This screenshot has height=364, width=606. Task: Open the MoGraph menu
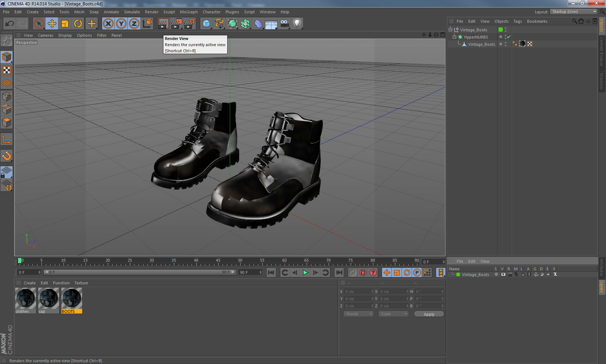coord(189,12)
